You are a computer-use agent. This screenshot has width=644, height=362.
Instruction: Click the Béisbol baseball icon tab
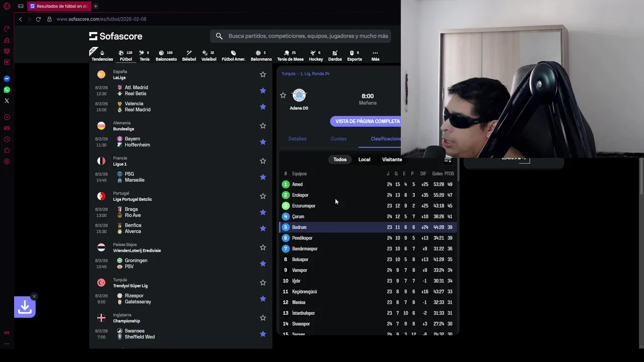point(189,55)
